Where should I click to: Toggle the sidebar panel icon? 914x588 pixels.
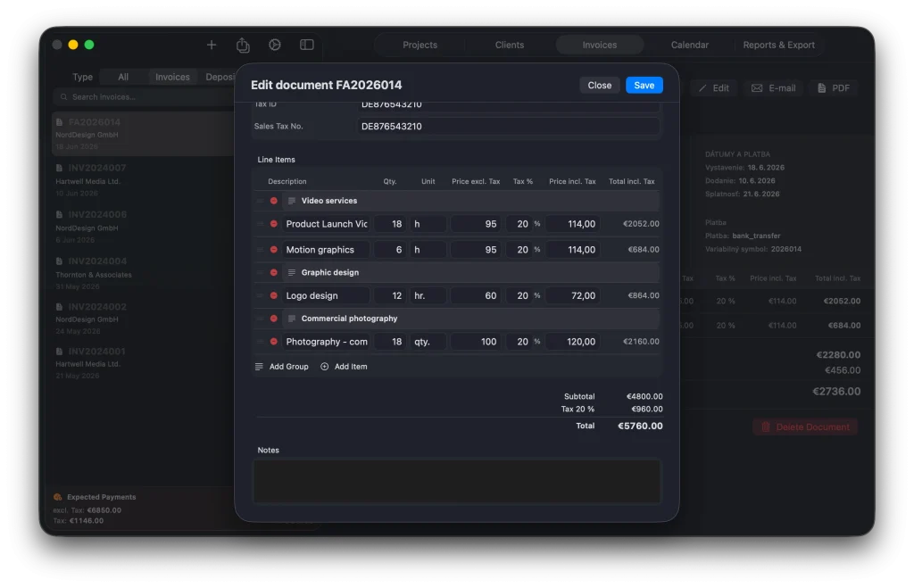[307, 45]
